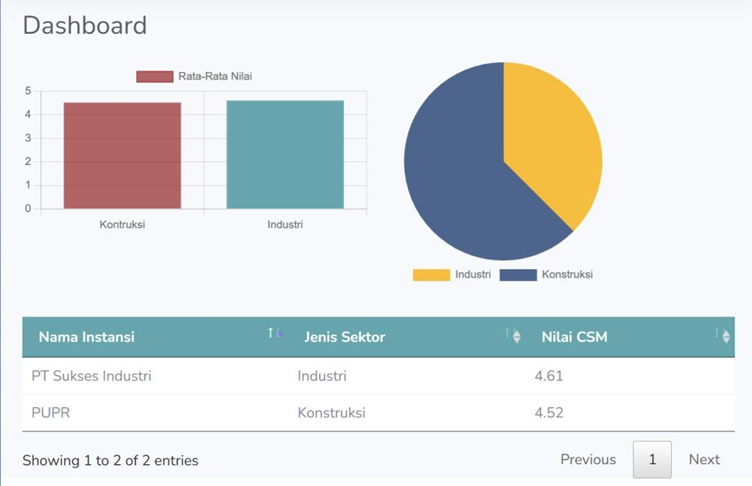Select page 1 in pagination

click(652, 460)
